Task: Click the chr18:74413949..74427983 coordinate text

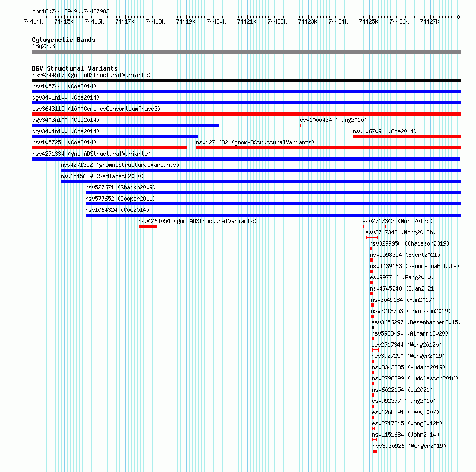Action: click(x=71, y=11)
